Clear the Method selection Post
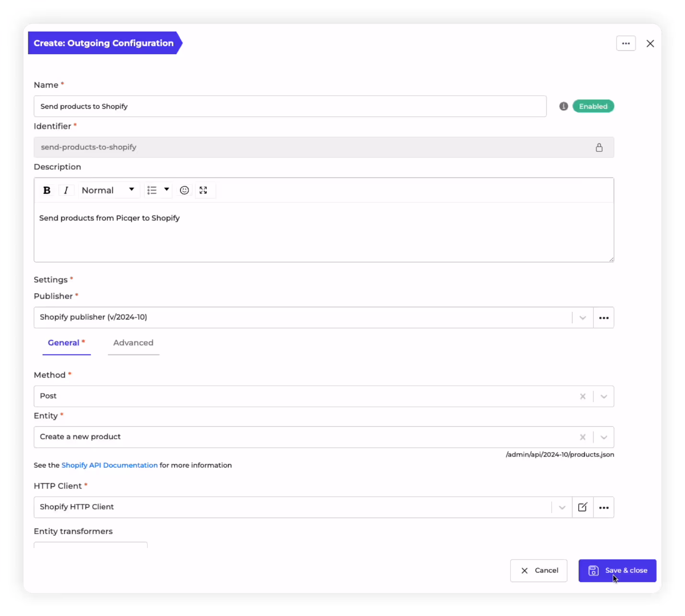 tap(583, 396)
